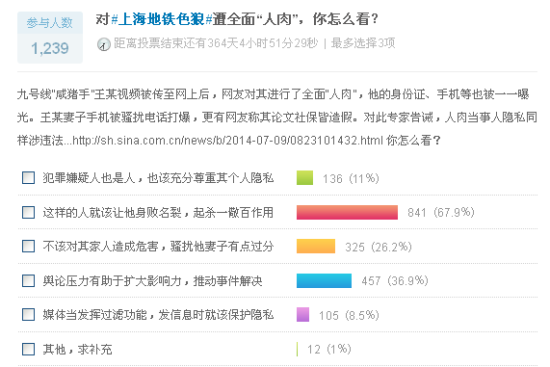
Task: Click the green bar for 136 votes
Action: [305, 178]
